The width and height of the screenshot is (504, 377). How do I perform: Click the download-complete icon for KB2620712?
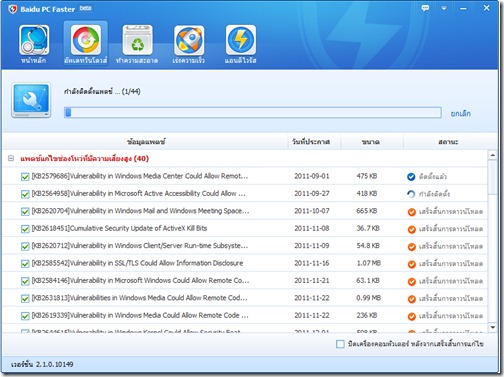pyautogui.click(x=412, y=246)
